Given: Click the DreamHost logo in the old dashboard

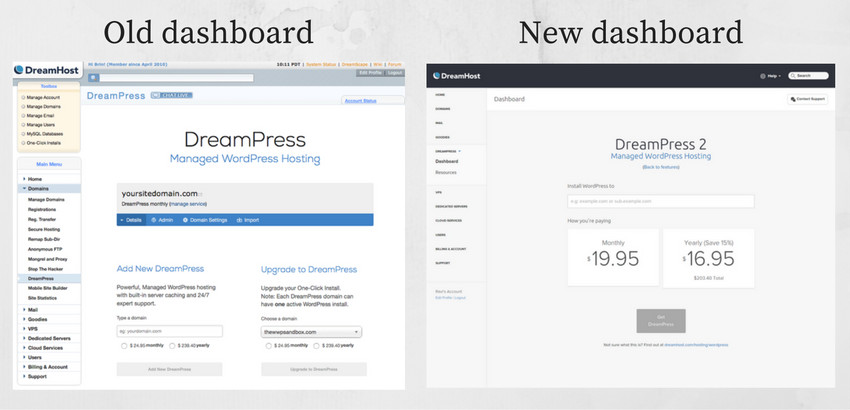Looking at the screenshot, I should click(47, 69).
